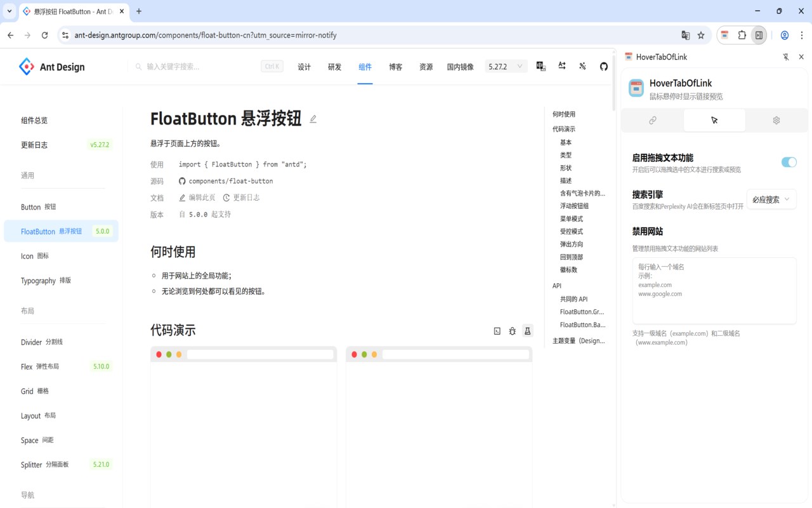Open the Flex 弹性布局 sidebar item
The height and width of the screenshot is (508, 812).
[61, 366]
